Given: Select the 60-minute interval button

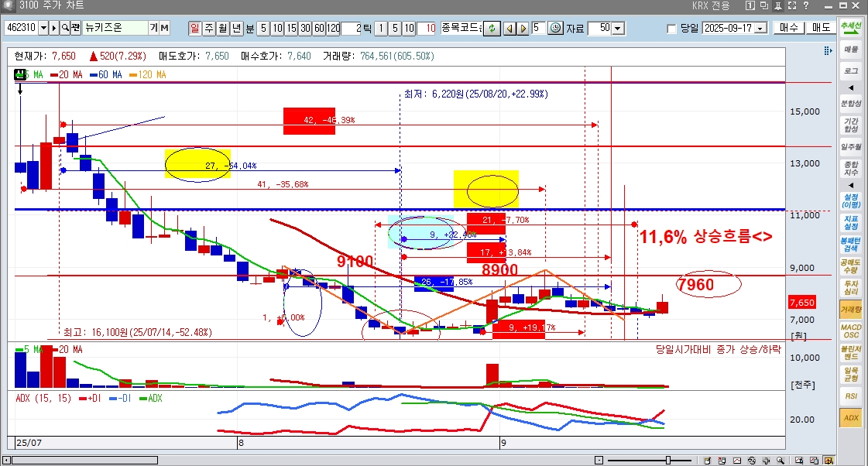Looking at the screenshot, I should tap(320, 28).
